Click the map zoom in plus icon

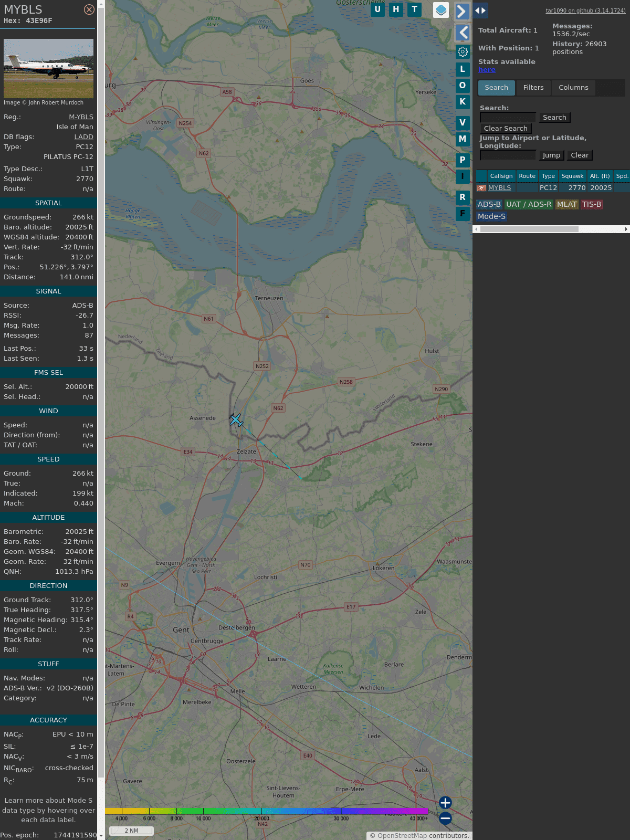click(x=445, y=803)
